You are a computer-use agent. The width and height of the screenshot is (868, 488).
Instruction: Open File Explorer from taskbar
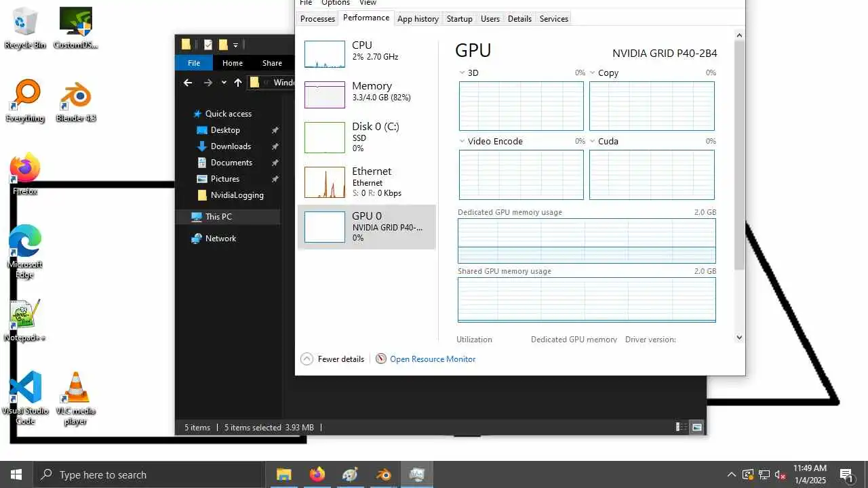(283, 474)
